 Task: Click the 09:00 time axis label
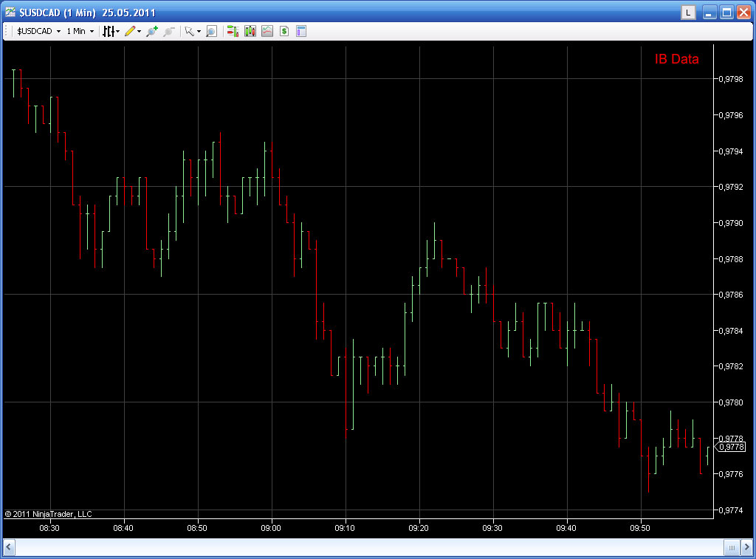click(271, 528)
